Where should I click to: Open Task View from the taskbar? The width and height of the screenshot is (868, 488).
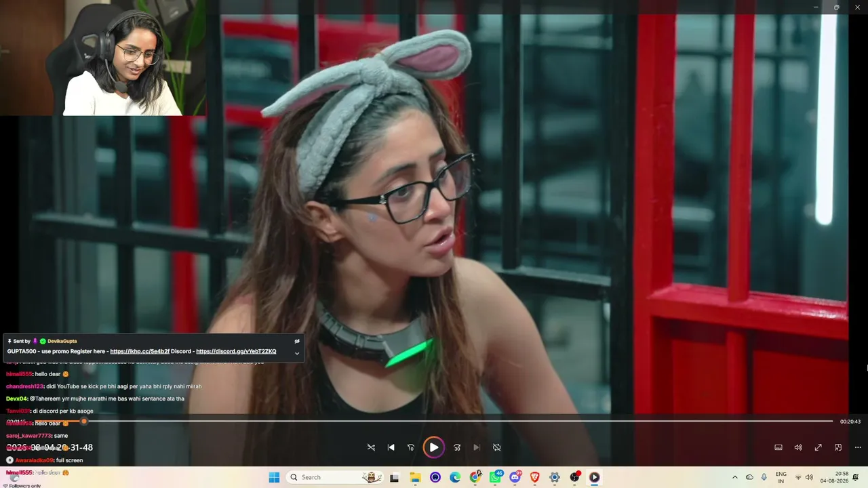(394, 477)
